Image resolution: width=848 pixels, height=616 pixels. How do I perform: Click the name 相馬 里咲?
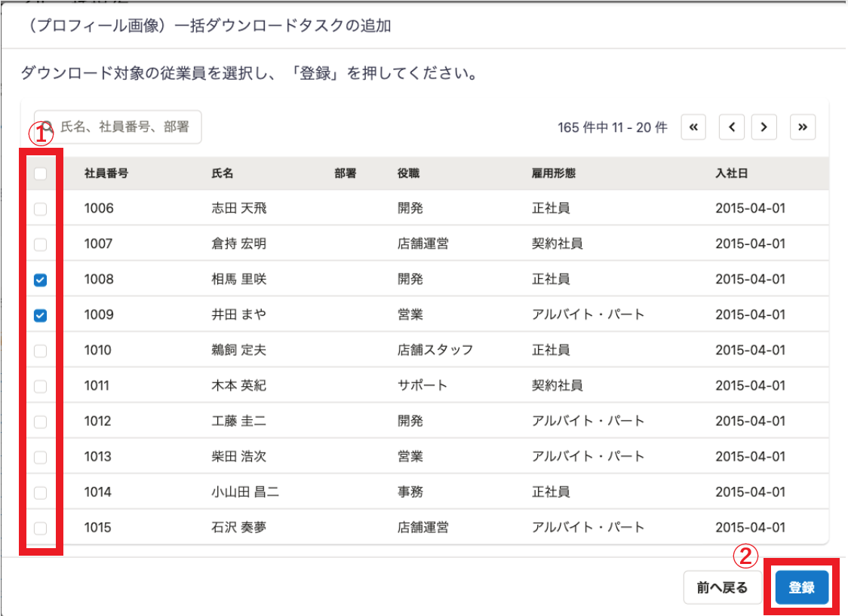pos(239,280)
